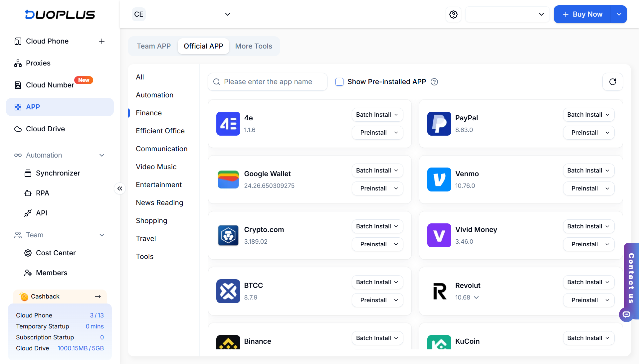Select the Video Music category
Image resolution: width=639 pixels, height=364 pixels.
point(156,167)
